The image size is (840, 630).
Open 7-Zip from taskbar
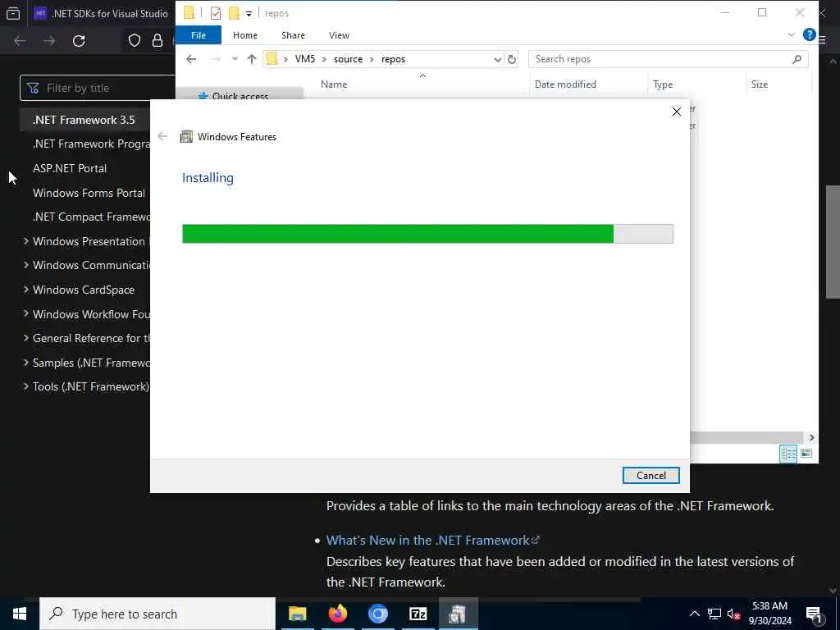(418, 614)
